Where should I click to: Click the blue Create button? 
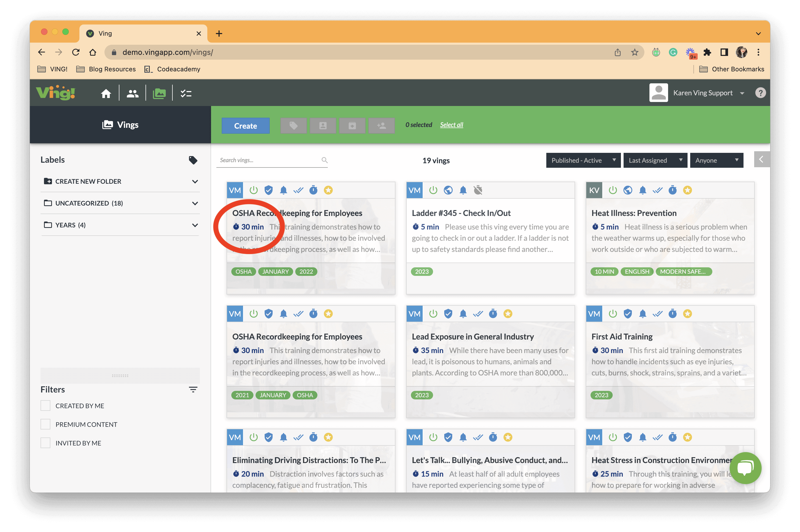click(x=245, y=126)
